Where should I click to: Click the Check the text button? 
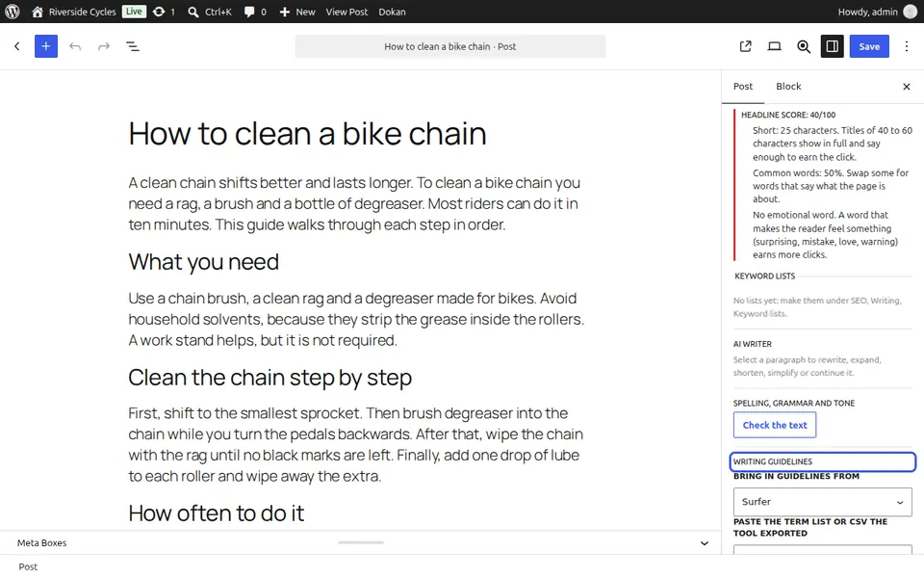tap(775, 425)
